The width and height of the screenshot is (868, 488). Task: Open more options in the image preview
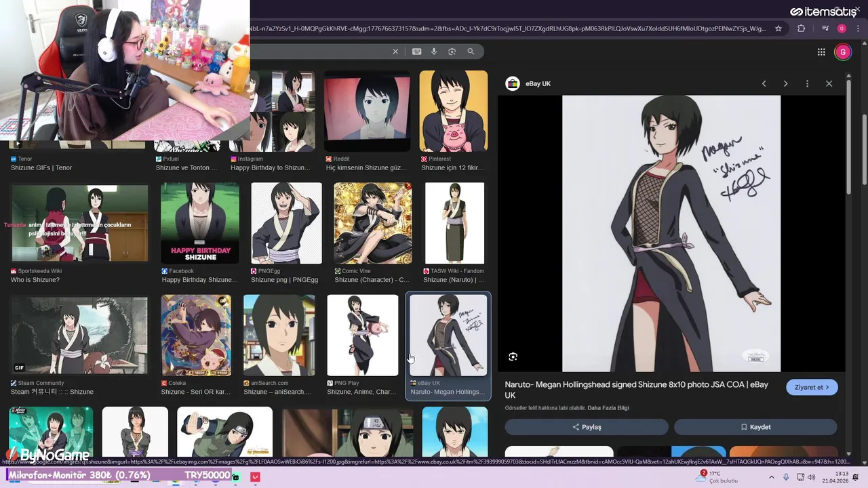(807, 83)
